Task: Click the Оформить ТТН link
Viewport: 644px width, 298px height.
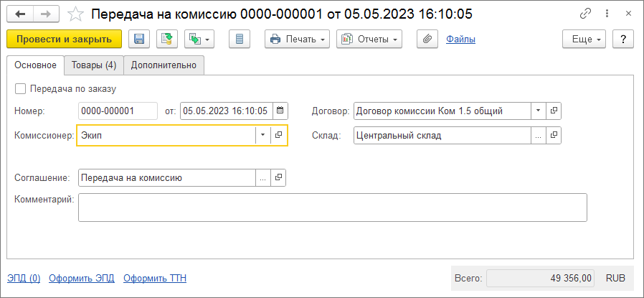Action: [x=155, y=279]
